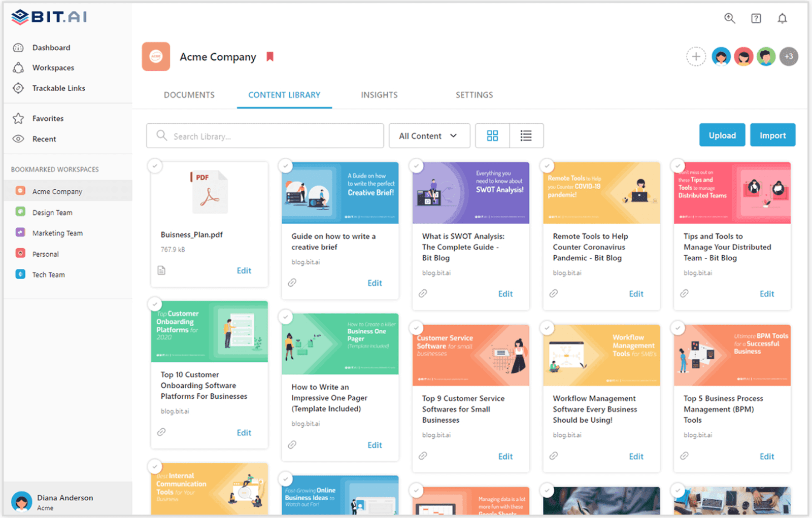This screenshot has width=812, height=518.
Task: Open Trackable Links from the sidebar
Action: click(58, 88)
